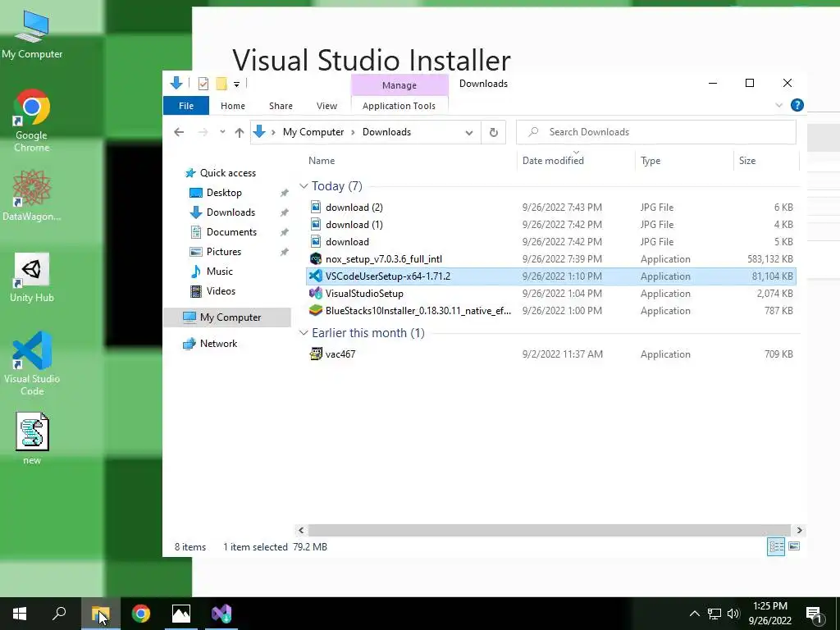Viewport: 840px width, 630px height.
Task: Expand the ribbon with the chevron
Action: tap(779, 105)
